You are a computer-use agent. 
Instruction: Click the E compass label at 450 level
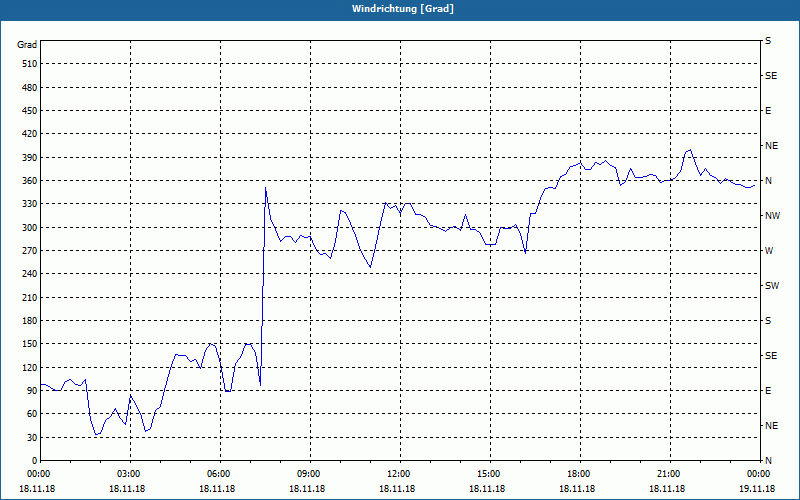pyautogui.click(x=768, y=111)
